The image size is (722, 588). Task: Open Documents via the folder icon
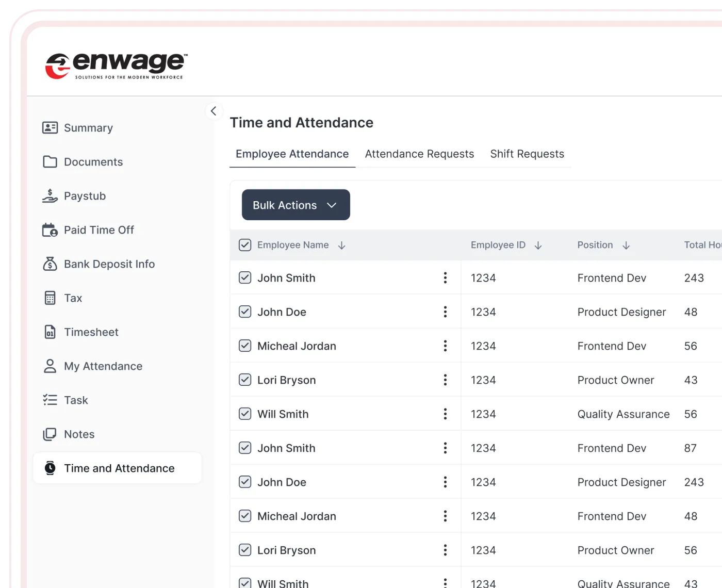pos(50,162)
